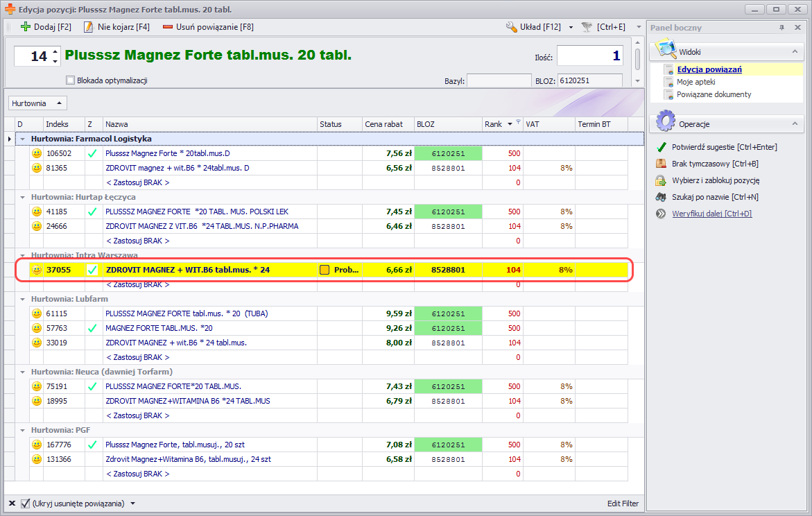This screenshot has height=516, width=812.
Task: Click the orange status square on row 37055
Action: coord(325,270)
